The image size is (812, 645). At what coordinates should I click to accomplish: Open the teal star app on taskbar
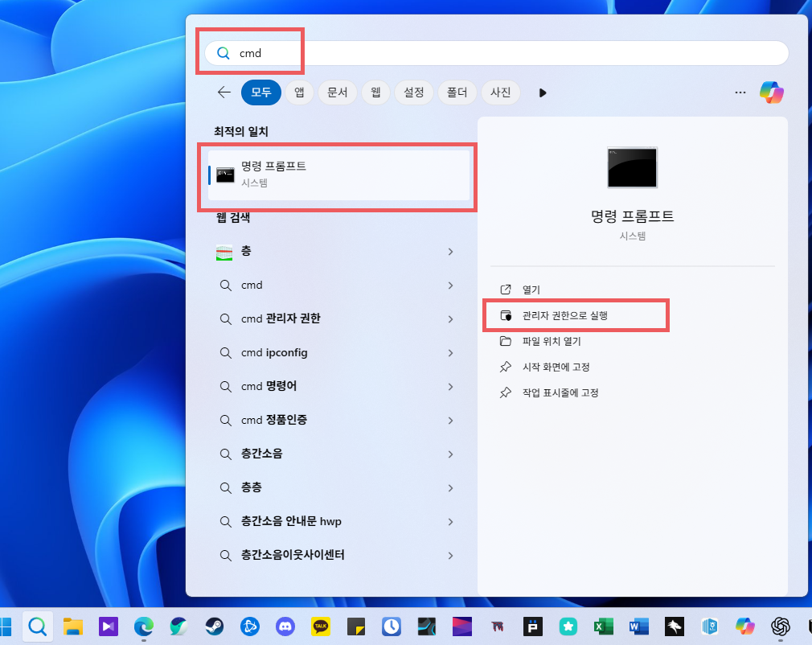(x=568, y=627)
